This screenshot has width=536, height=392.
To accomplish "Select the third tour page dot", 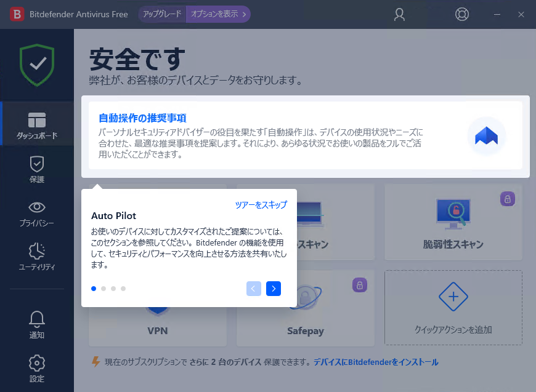I will point(113,289).
